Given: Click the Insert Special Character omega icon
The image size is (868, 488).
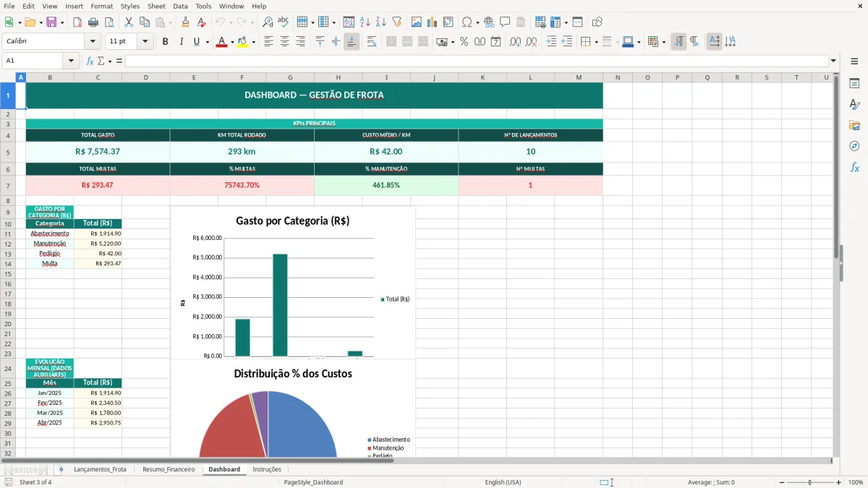Looking at the screenshot, I should click(467, 22).
